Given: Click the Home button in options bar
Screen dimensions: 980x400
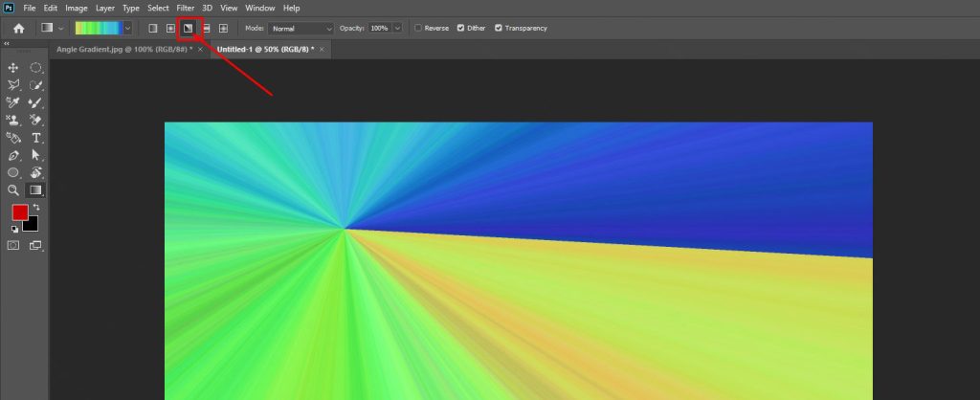Looking at the screenshot, I should (x=18, y=29).
